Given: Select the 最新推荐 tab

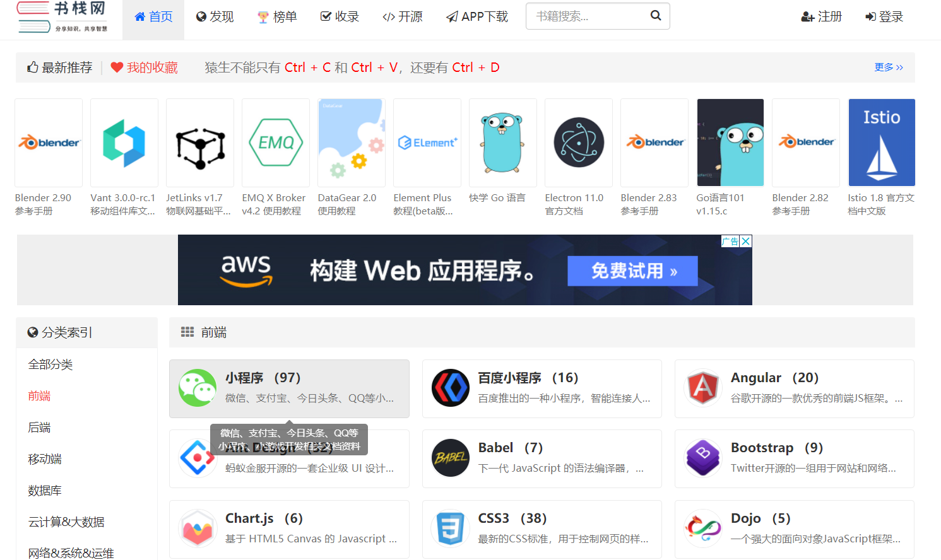Looking at the screenshot, I should coord(59,67).
